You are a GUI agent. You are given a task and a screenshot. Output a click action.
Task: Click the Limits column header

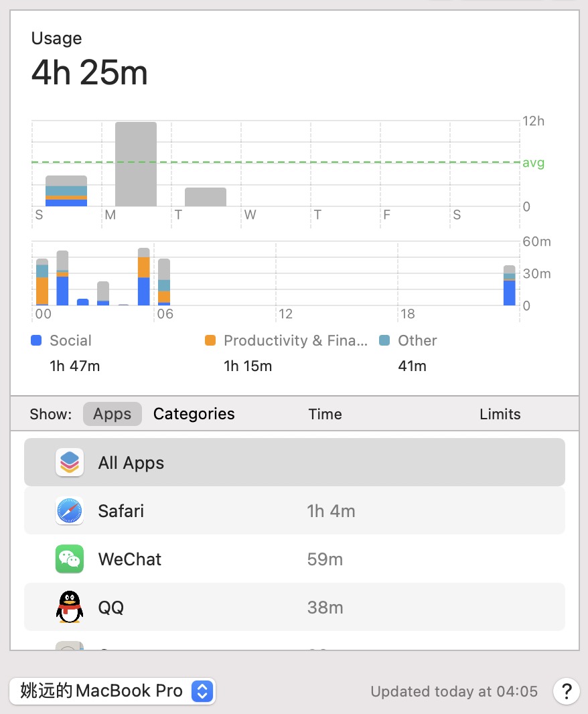click(500, 414)
